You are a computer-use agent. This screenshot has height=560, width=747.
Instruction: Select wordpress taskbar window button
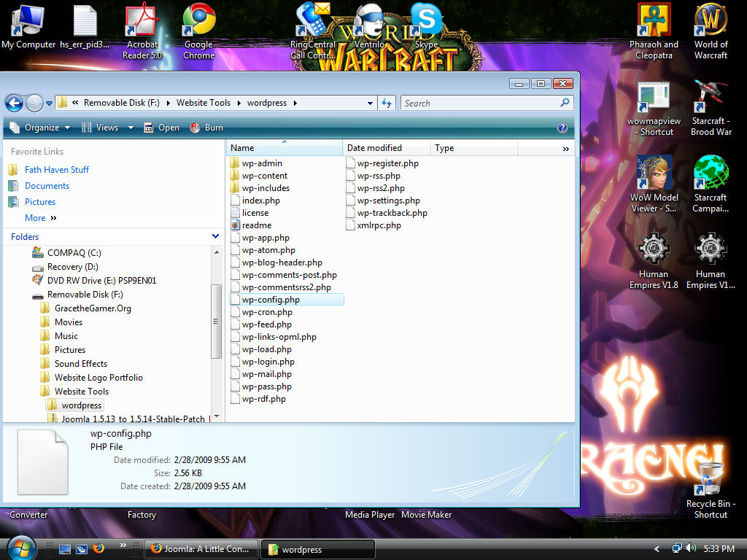click(318, 549)
